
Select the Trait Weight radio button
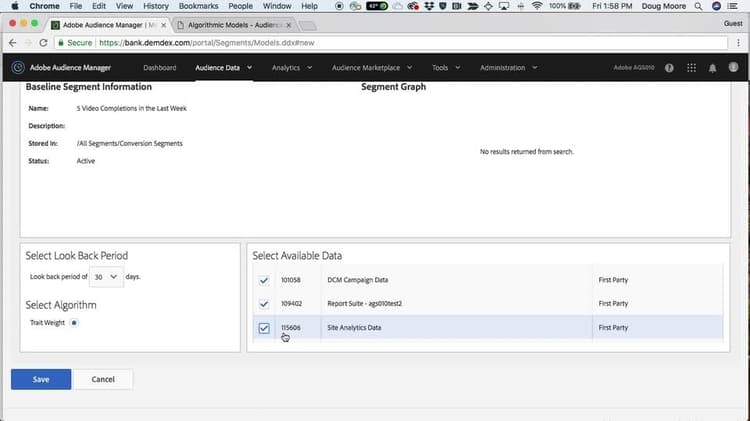point(74,323)
